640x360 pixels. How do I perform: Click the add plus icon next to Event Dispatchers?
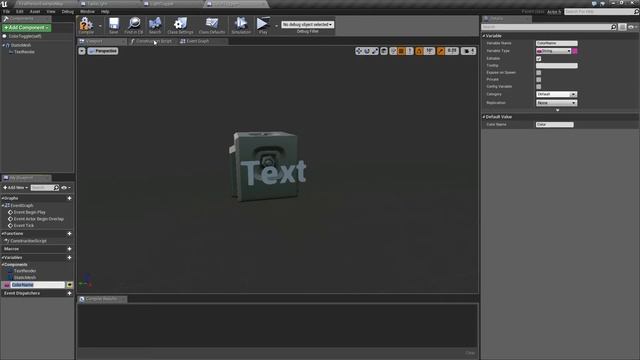[69, 293]
